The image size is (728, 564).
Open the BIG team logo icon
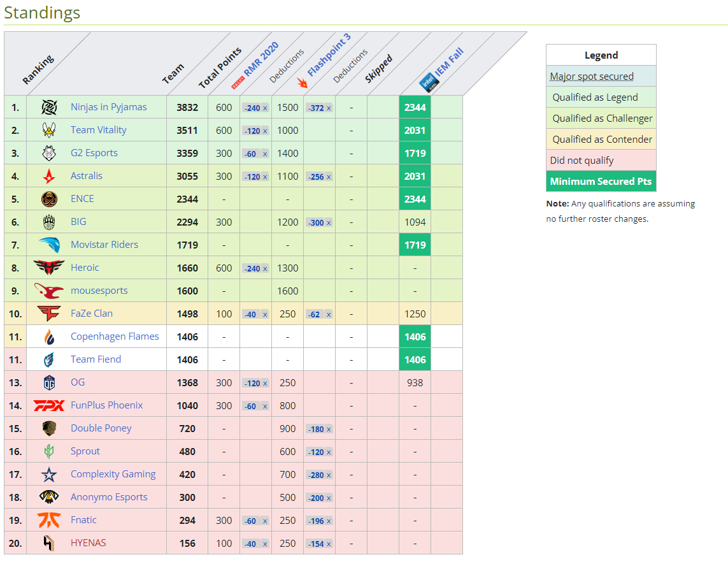tap(49, 222)
